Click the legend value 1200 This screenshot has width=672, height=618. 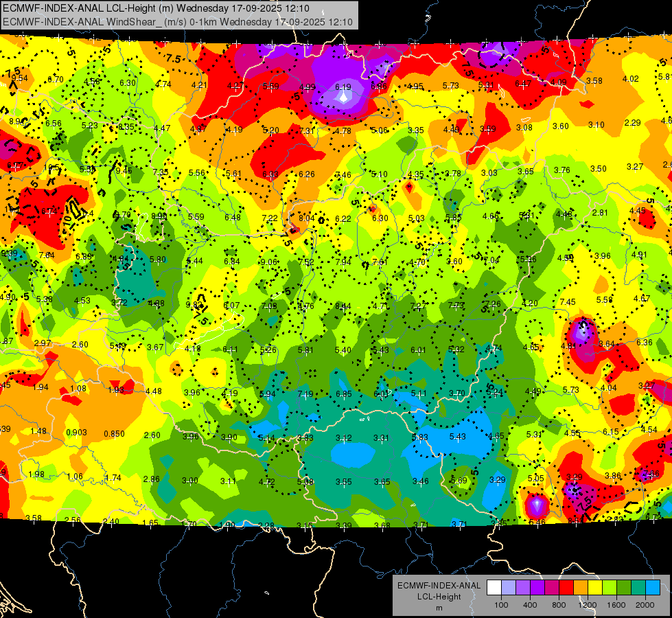(x=588, y=605)
